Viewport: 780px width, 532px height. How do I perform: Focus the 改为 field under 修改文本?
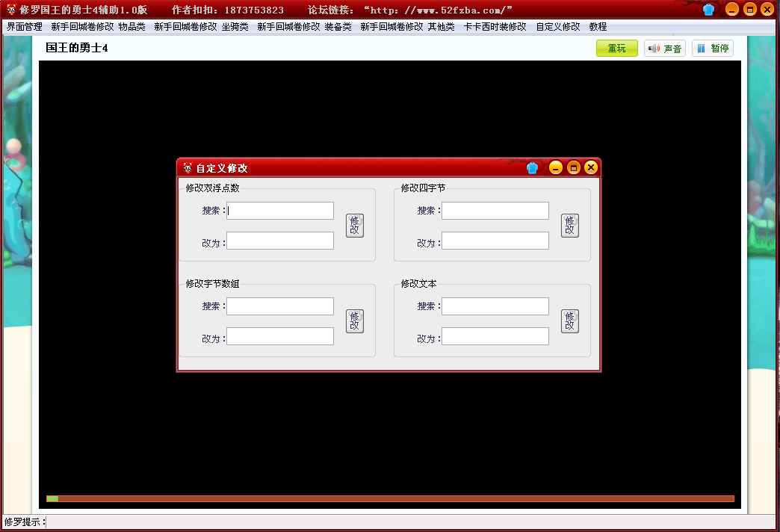495,336
